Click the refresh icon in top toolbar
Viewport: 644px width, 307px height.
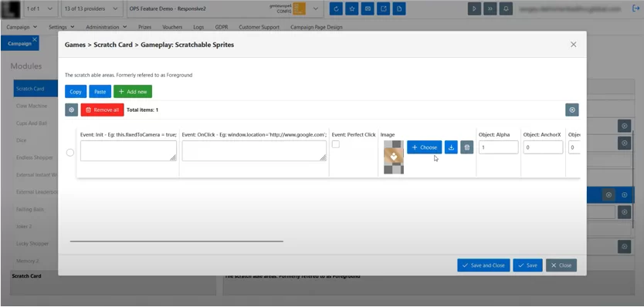[x=336, y=8]
